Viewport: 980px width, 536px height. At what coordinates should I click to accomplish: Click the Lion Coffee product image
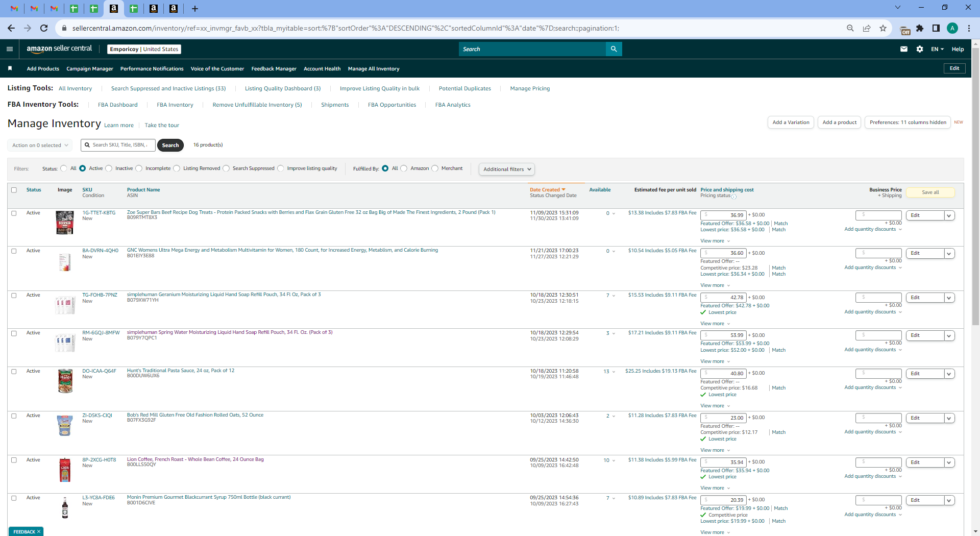tap(65, 470)
